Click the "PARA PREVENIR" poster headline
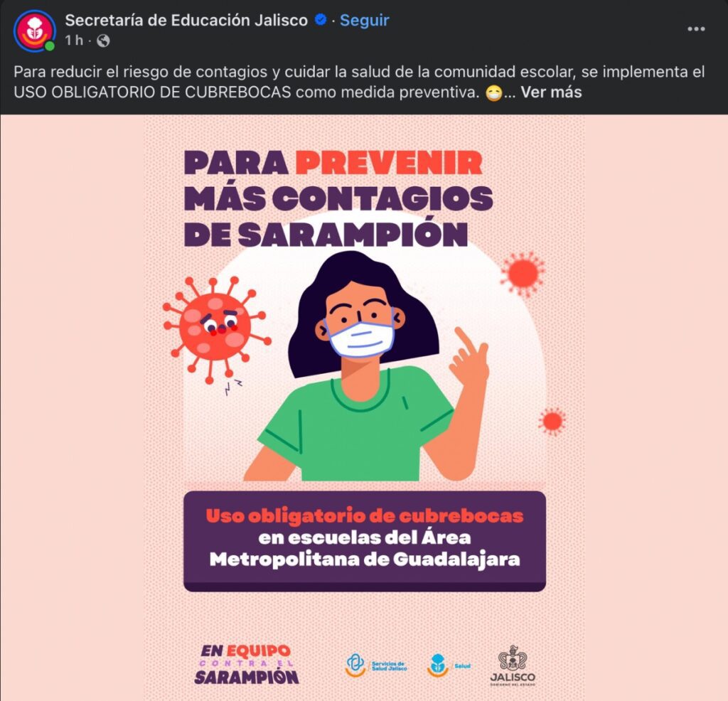Screen dimensions: 728x701 [333, 163]
